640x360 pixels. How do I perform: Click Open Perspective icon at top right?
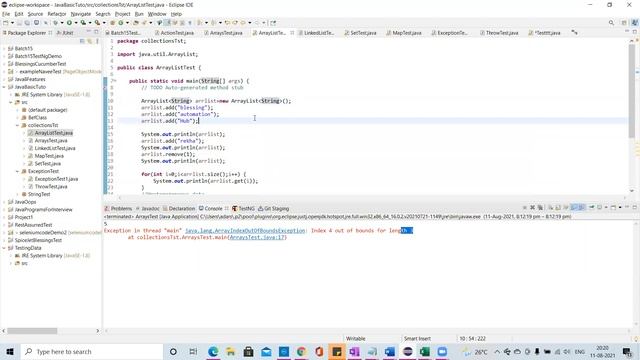624,23
